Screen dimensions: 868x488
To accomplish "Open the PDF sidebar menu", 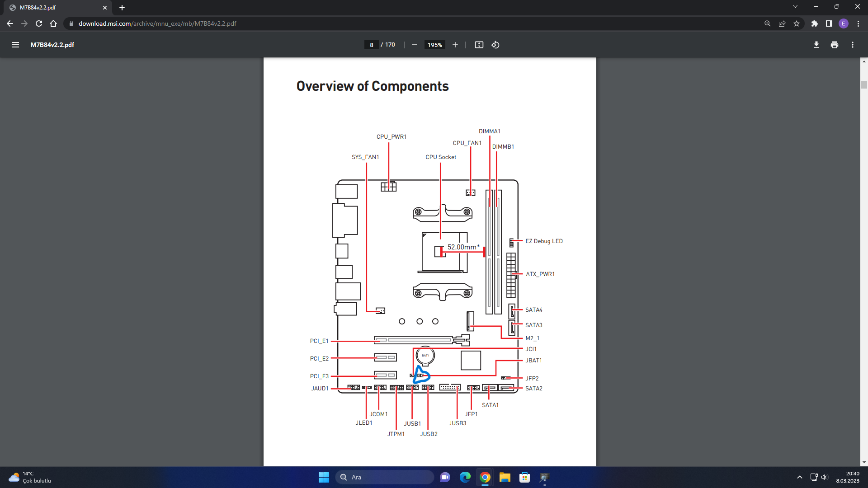I will click(15, 45).
